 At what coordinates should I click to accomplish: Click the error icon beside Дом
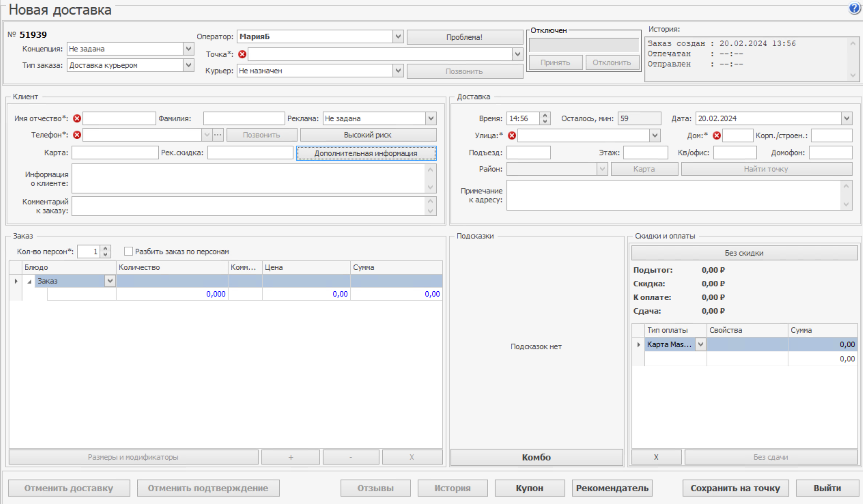pos(716,136)
